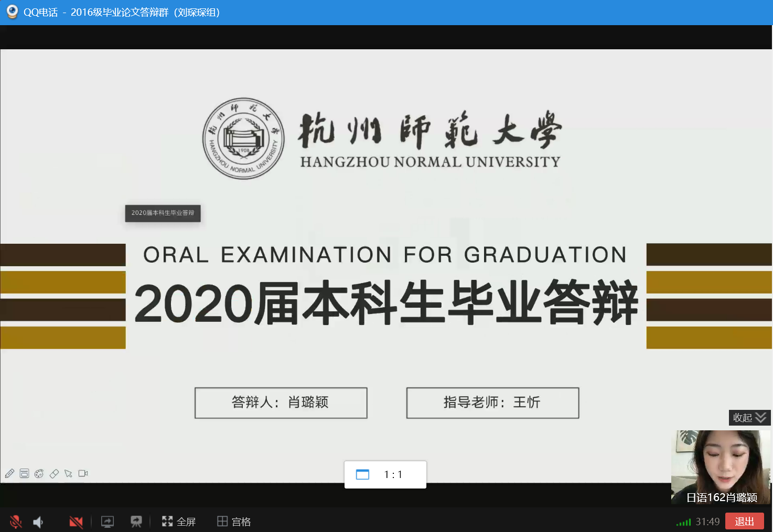Unmute the microphone
Image resolution: width=773 pixels, height=532 pixels.
click(x=16, y=522)
